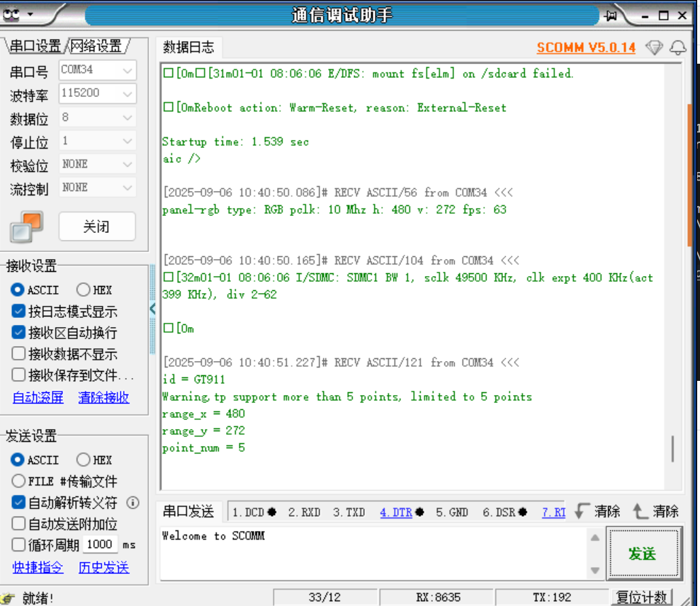Click the 发送 send button
This screenshot has height=606, width=700.
pos(643,554)
